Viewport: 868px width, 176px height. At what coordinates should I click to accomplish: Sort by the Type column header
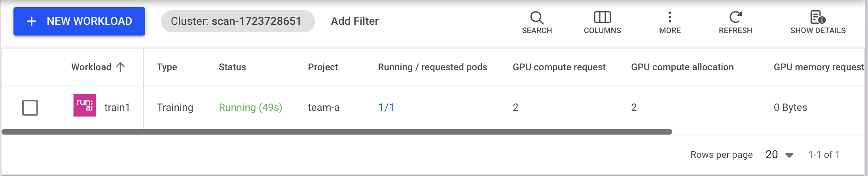[x=167, y=67]
